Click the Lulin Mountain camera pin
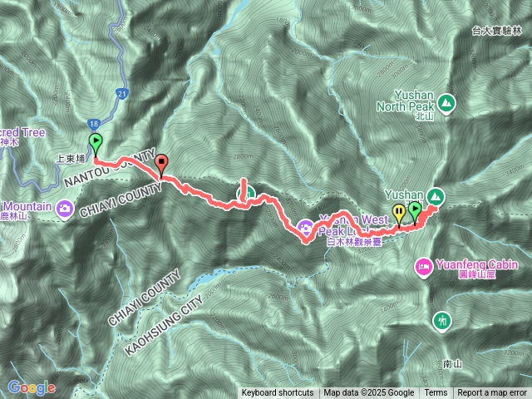Screen dimensions: 532x399 (65, 209)
